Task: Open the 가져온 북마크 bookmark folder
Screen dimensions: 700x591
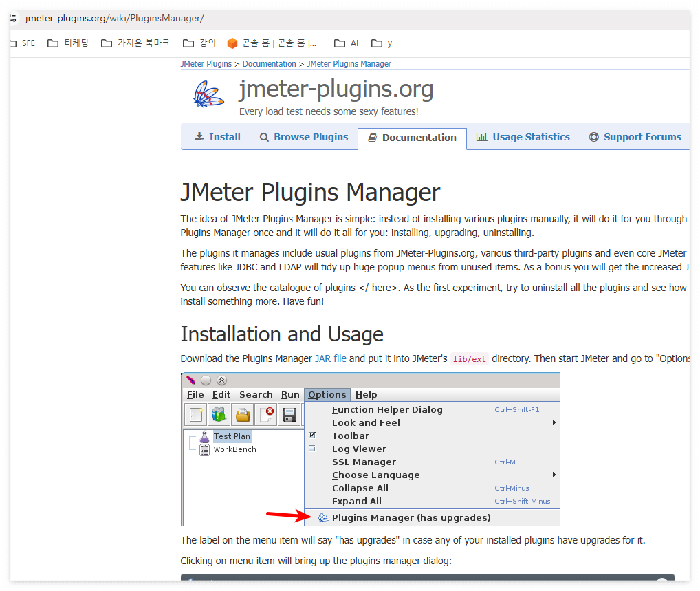Action: (135, 43)
